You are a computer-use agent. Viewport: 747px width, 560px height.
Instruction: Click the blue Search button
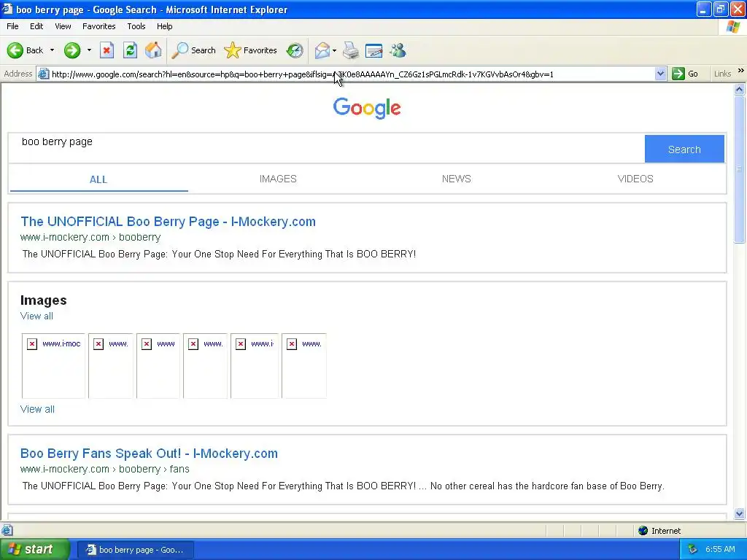pos(684,149)
